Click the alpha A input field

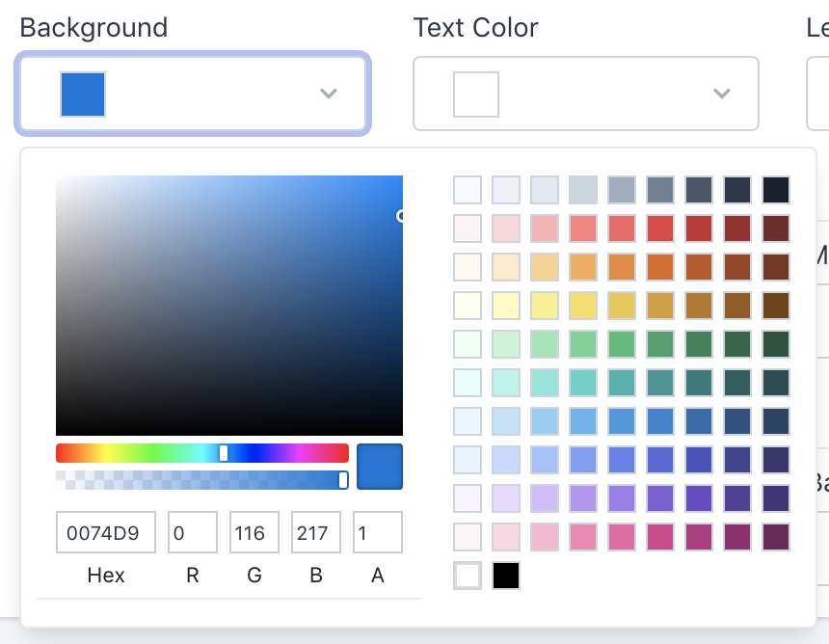(x=377, y=532)
